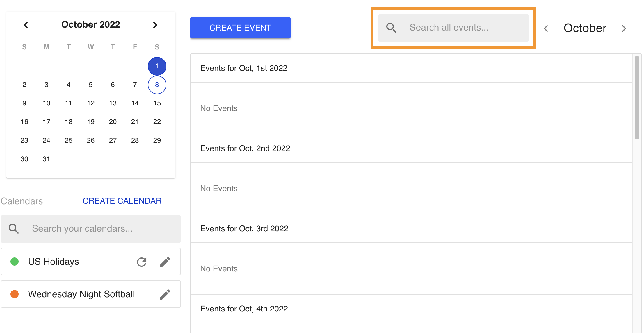This screenshot has width=644, height=333.
Task: Select October 8 in mini calendar
Action: 157,85
